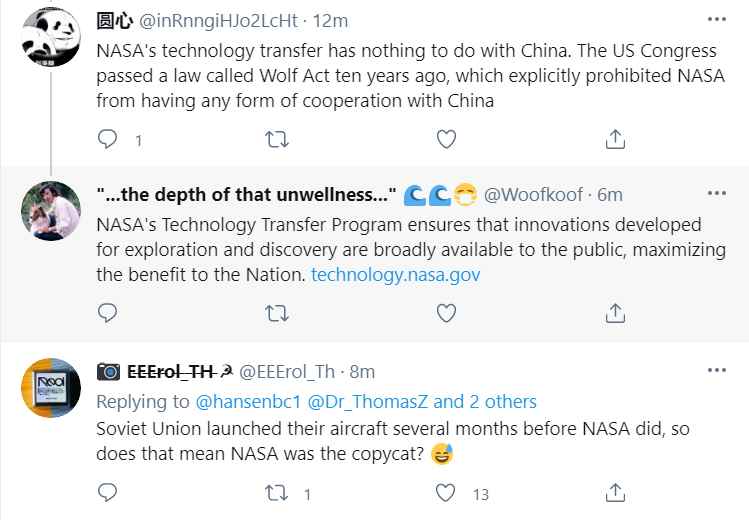Open more options on Woofkoof's tweet
The image size is (749, 520).
point(717,192)
